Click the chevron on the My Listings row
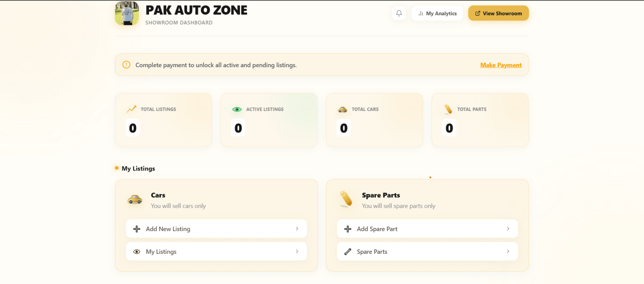The height and width of the screenshot is (284, 644). coord(297,251)
